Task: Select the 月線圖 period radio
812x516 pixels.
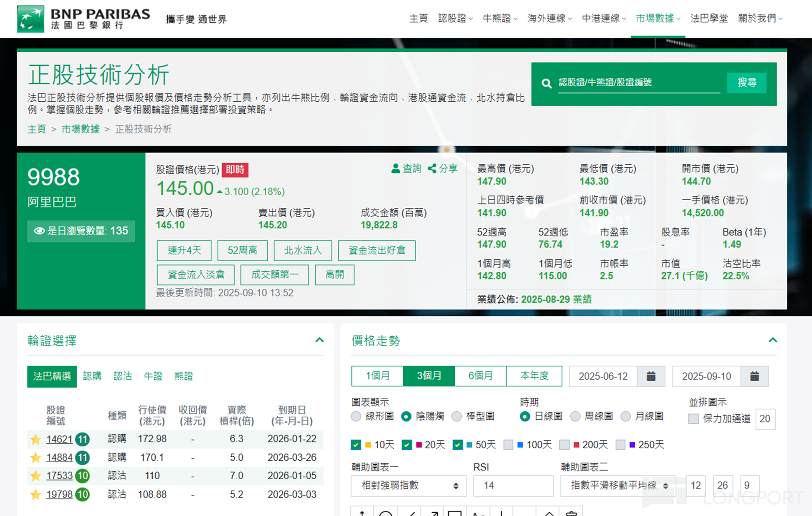Action: pyautogui.click(x=626, y=417)
